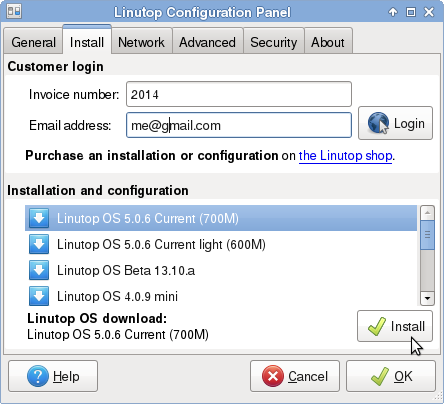Screen dimensions: 444x404
Task: Click the window menu icon in title bar
Action: click(14, 12)
